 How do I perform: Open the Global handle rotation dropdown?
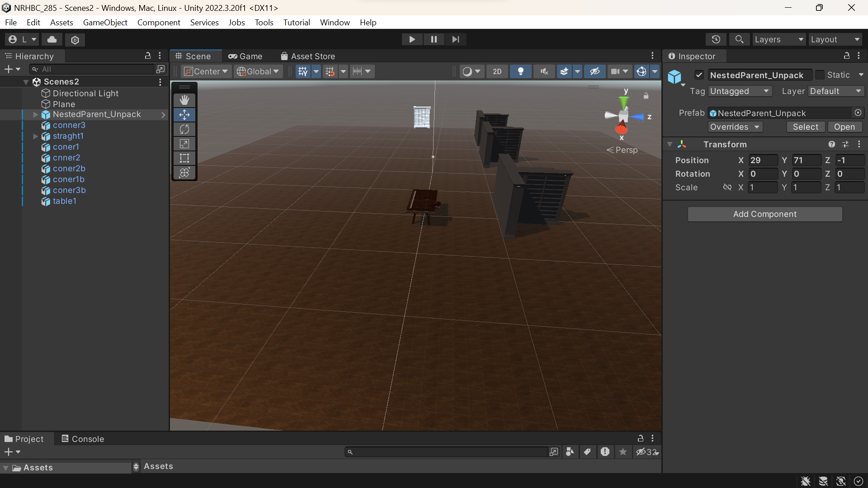coord(258,71)
